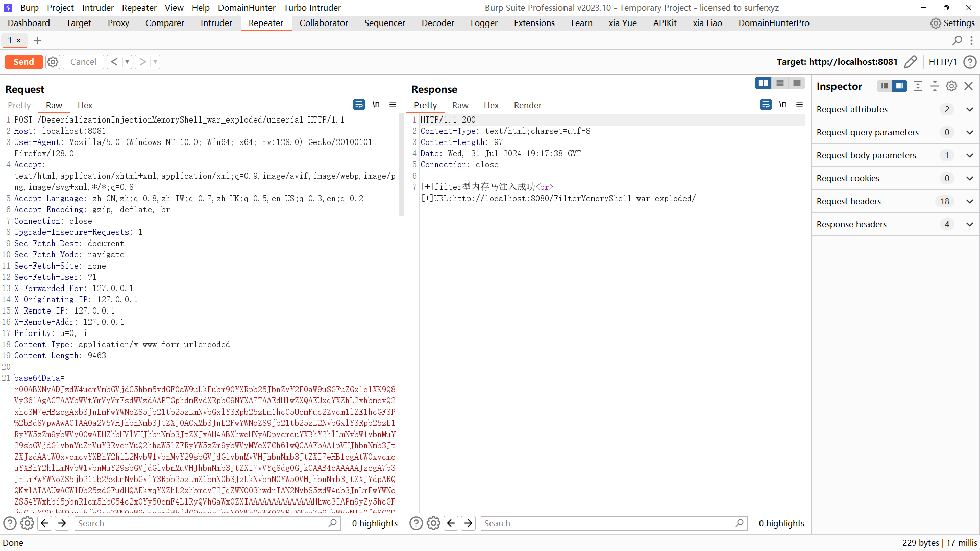Open request editor hamburger menu
The image size is (980, 551).
pyautogui.click(x=393, y=105)
